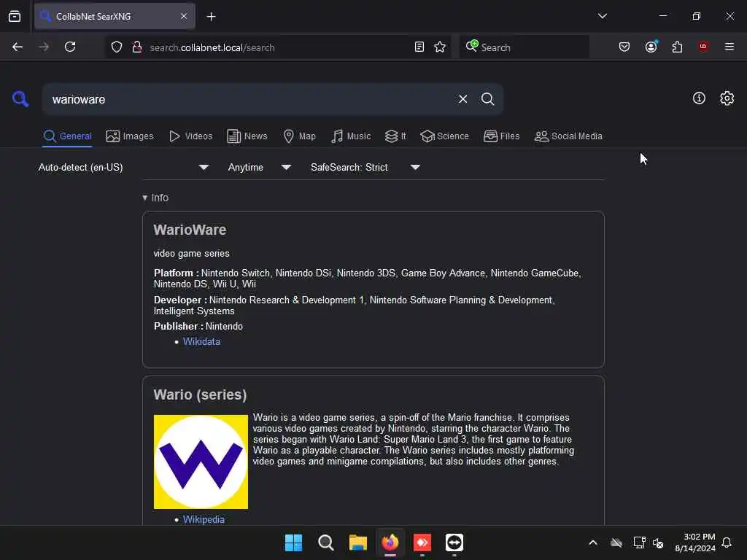View site security padlock info
This screenshot has height=560, width=747.
click(x=136, y=47)
